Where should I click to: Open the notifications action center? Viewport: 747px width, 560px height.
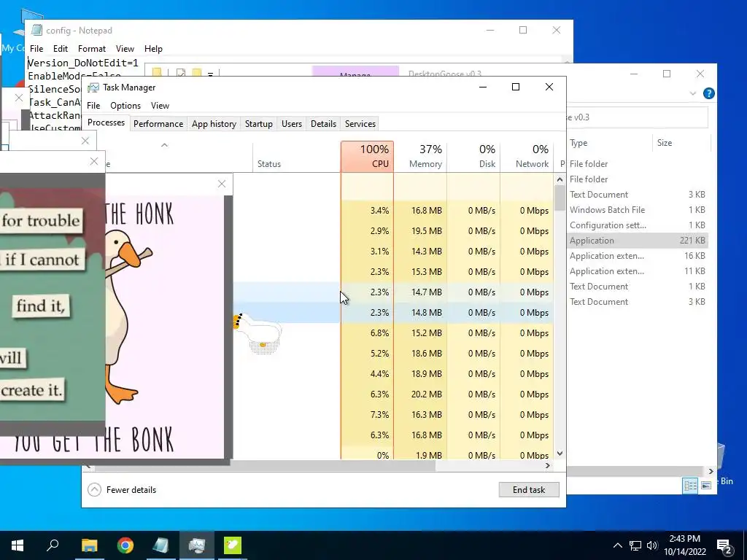[724, 547]
